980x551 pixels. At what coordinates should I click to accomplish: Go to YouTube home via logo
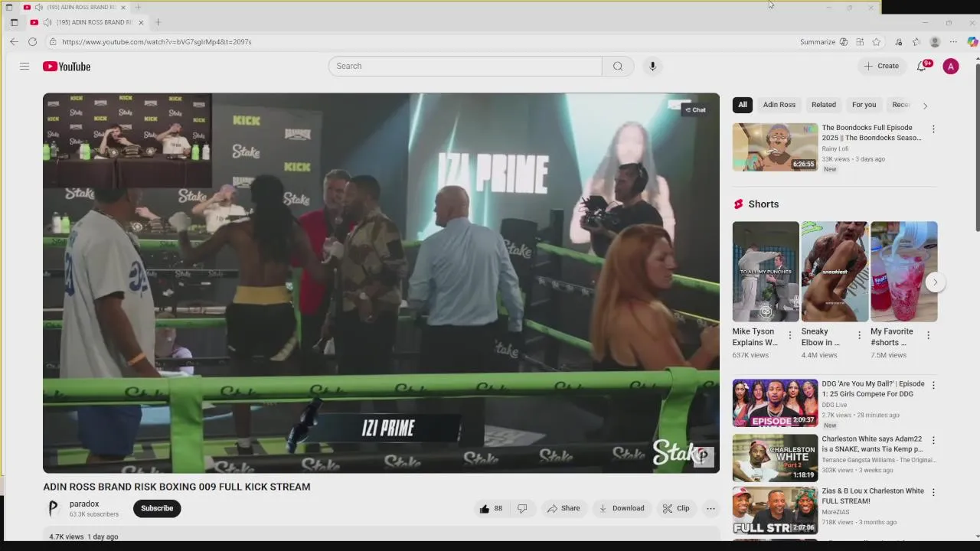pyautogui.click(x=67, y=67)
